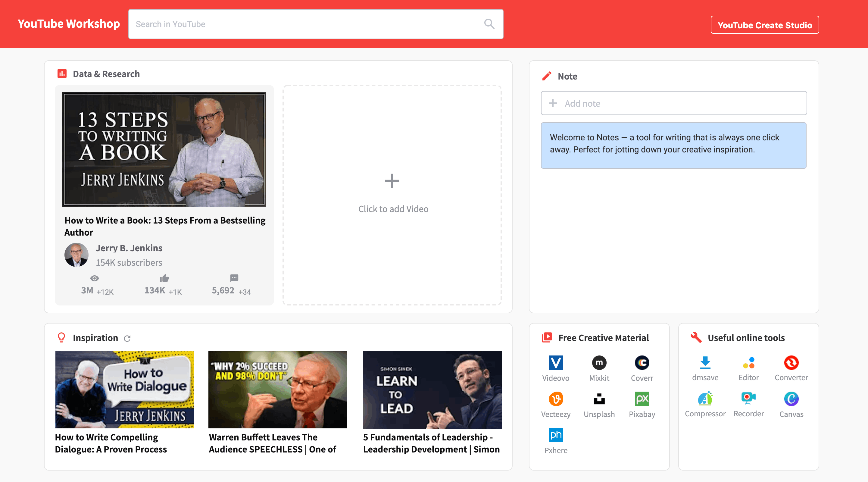Click the Welcome to Notes message
Viewport: 868px width, 482px height.
click(673, 145)
